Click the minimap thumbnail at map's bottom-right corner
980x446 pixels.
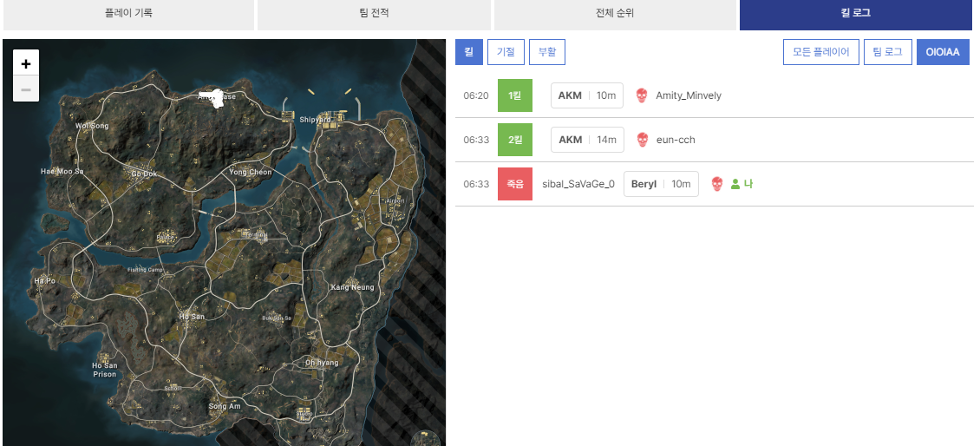point(426,437)
